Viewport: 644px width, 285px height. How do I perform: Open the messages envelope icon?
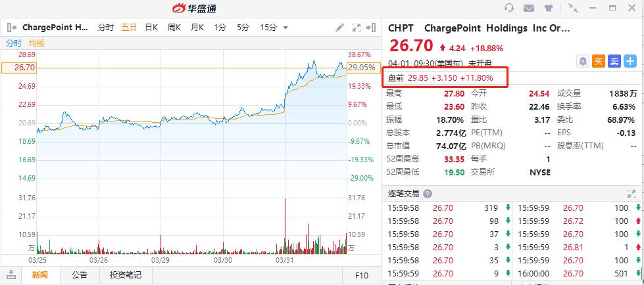[x=529, y=9]
